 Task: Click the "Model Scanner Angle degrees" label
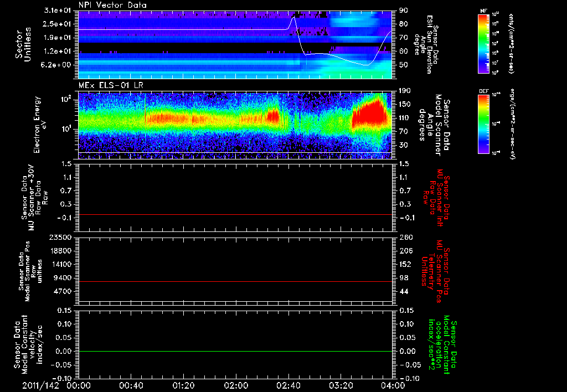point(434,125)
